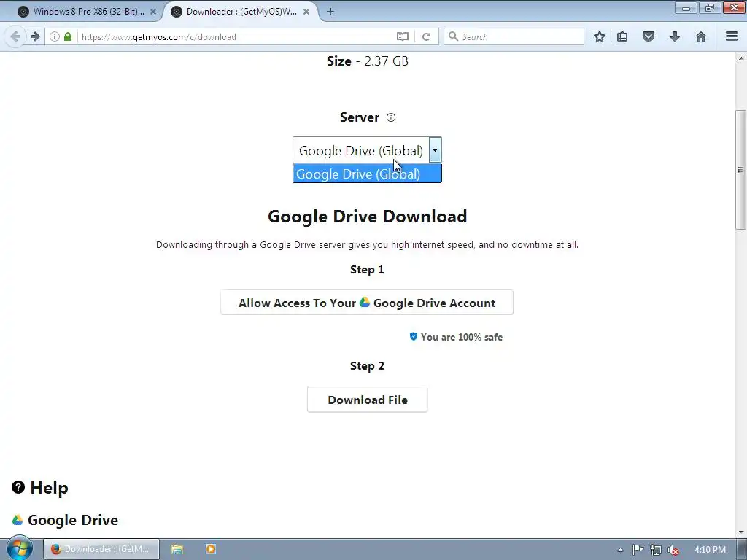Click the page vertical scrollbar thumb
Image resolution: width=747 pixels, height=560 pixels.
740,170
